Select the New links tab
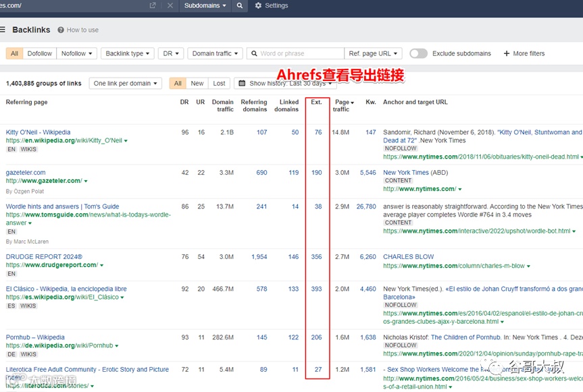 click(197, 83)
